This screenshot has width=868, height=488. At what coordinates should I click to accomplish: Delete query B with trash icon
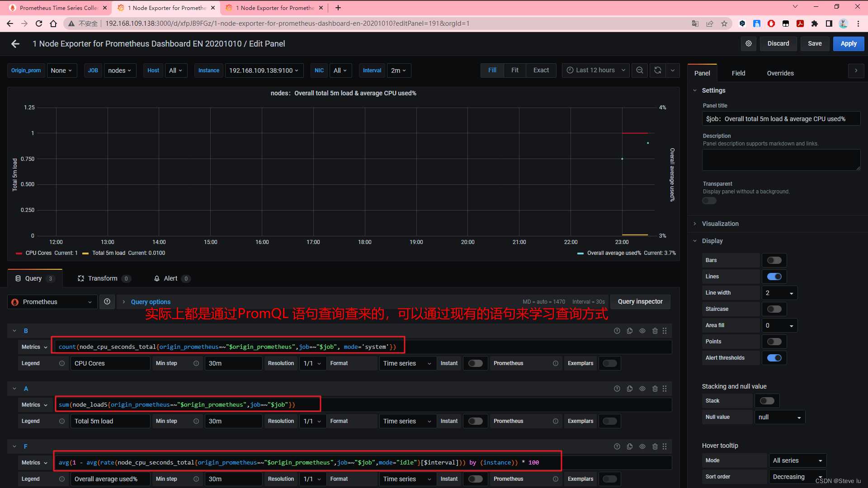tap(655, 331)
